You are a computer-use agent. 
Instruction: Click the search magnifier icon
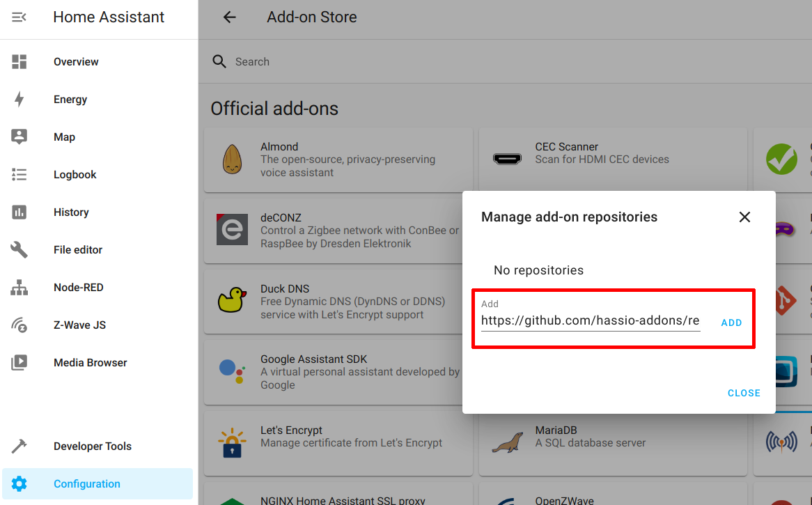pos(219,61)
